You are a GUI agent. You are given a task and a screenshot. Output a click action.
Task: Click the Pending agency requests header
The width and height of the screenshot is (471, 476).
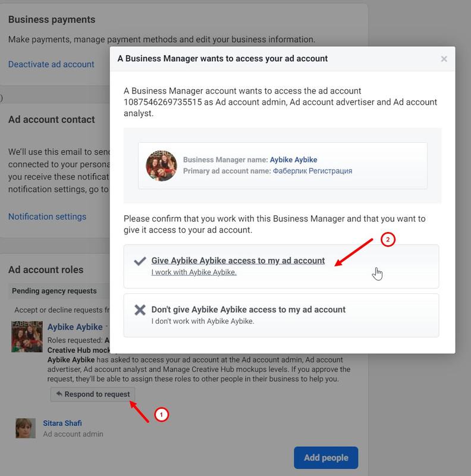click(x=54, y=291)
